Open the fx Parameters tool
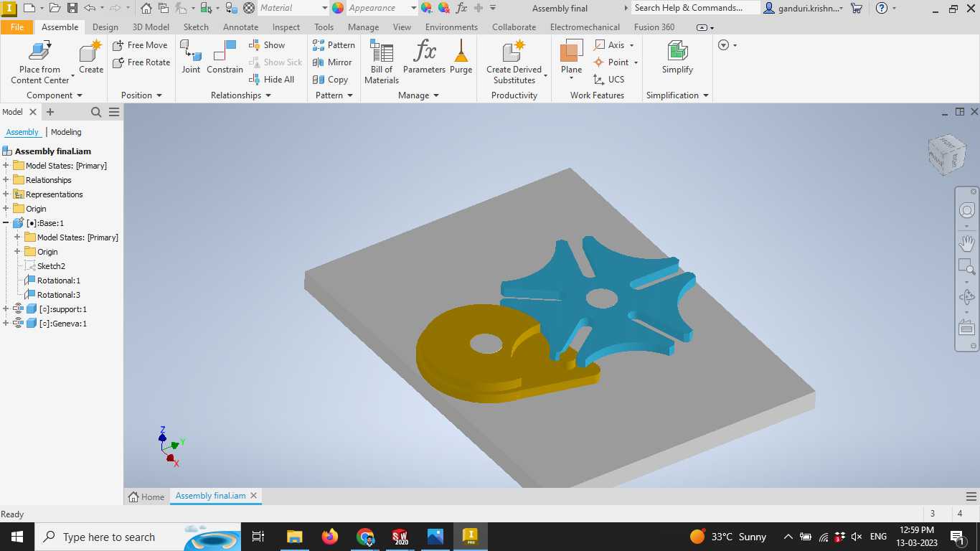Screen dimensions: 980x551 [x=424, y=57]
